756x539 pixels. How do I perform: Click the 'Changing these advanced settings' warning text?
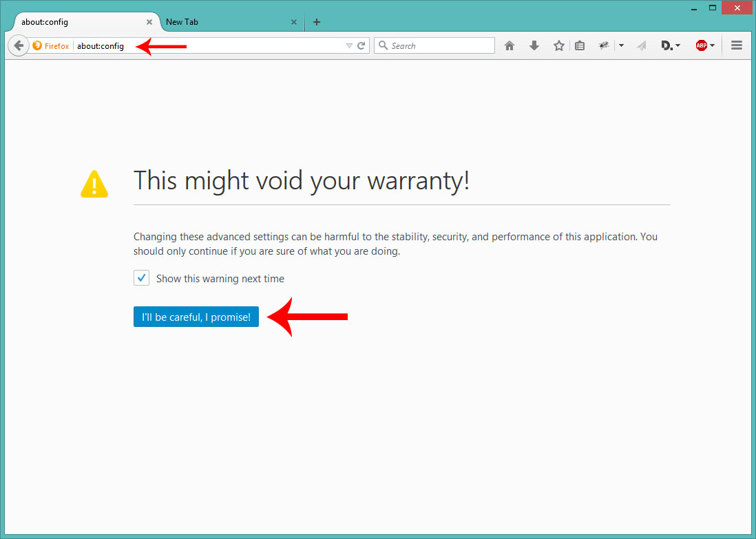(395, 244)
